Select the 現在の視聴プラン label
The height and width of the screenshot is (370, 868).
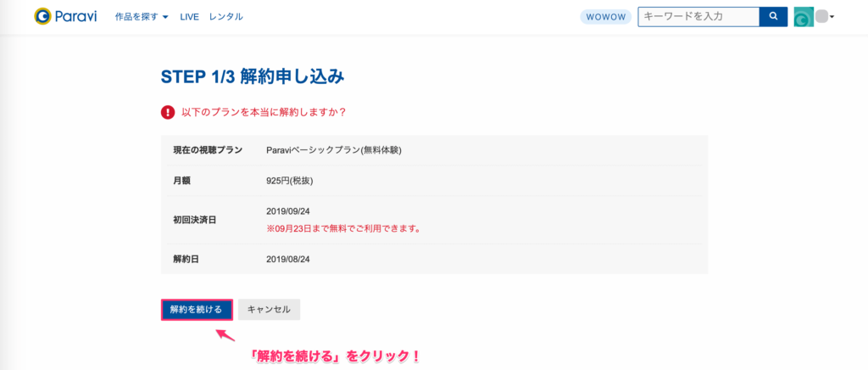[208, 150]
